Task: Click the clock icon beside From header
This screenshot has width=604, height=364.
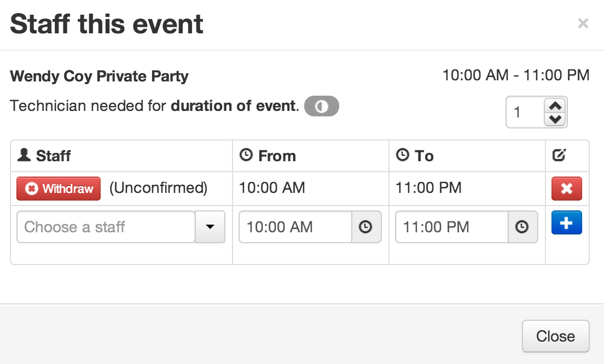Action: pos(247,156)
